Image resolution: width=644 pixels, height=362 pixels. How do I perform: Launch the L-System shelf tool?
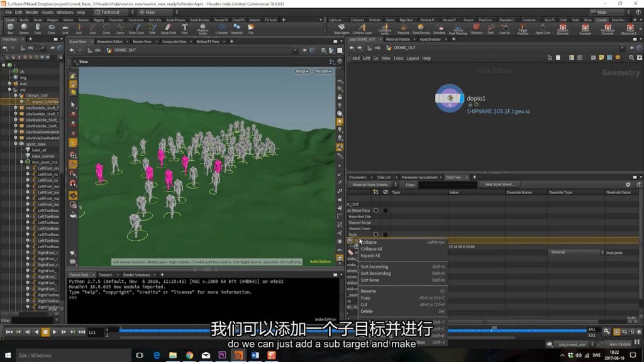(x=221, y=28)
